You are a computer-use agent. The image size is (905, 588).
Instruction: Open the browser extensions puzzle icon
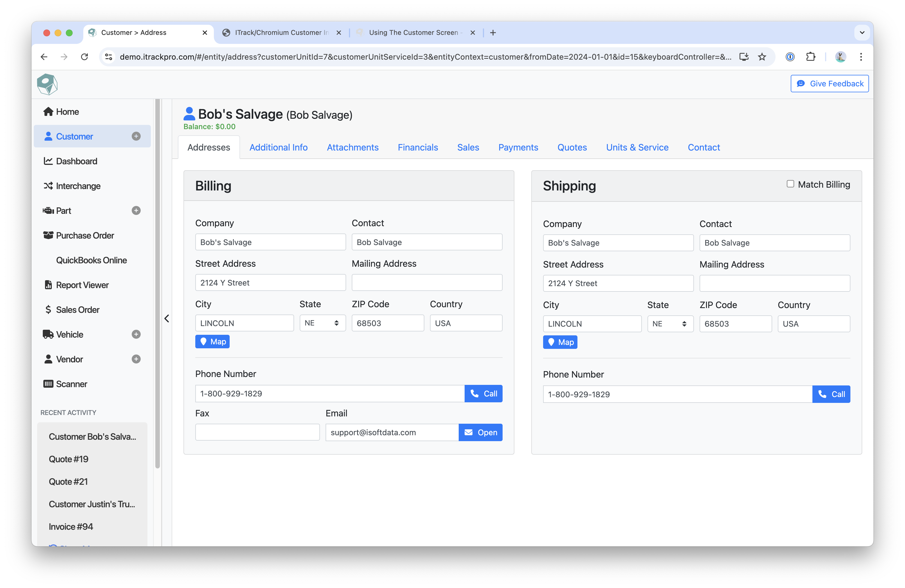click(810, 57)
